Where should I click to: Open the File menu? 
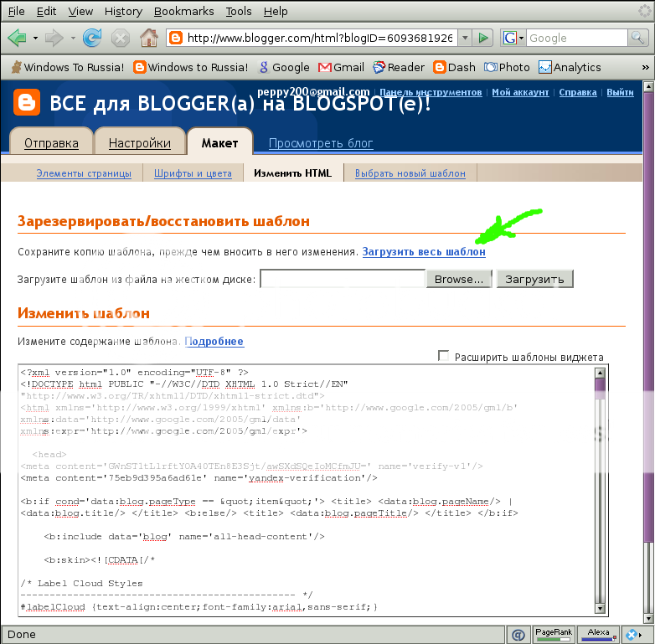[x=16, y=11]
